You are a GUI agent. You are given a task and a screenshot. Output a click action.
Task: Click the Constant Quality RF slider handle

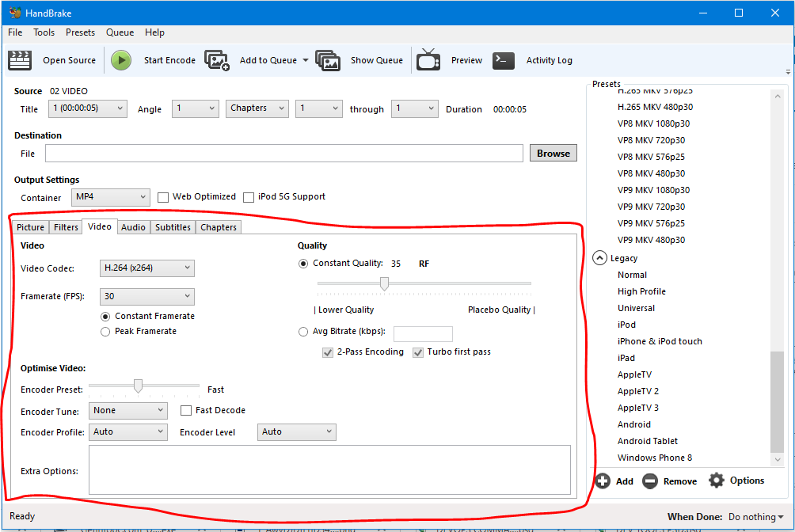(384, 284)
